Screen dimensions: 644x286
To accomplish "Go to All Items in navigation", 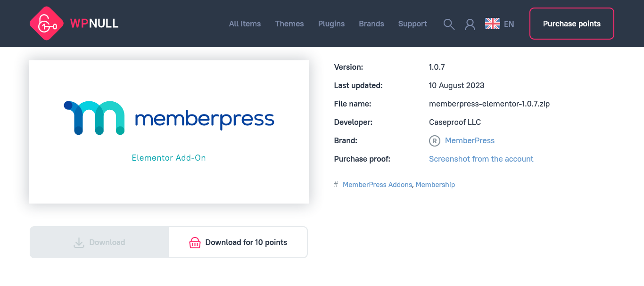I will click(245, 24).
